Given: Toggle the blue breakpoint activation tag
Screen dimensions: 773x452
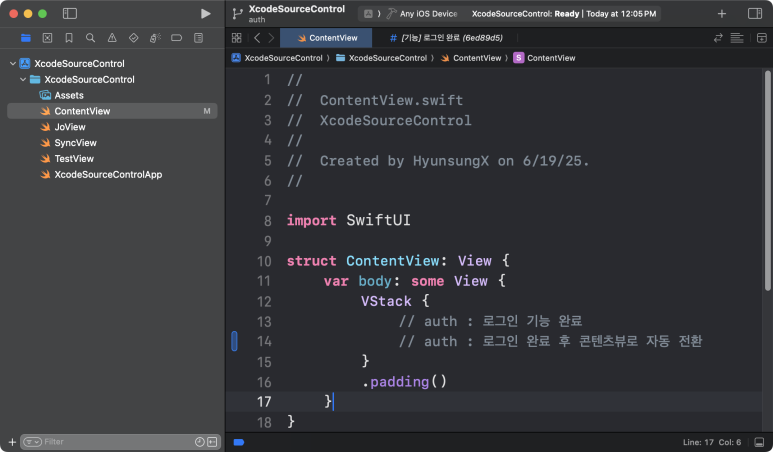Looking at the screenshot, I should 239,442.
